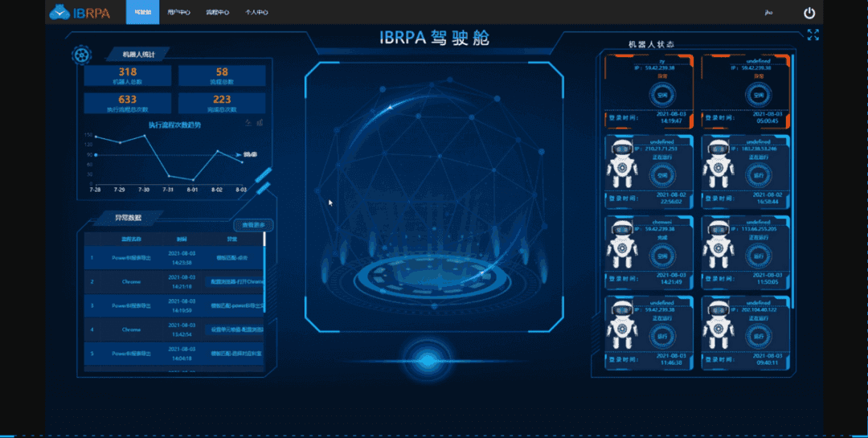Select exception row 4 Chrome at 13:42:54
Screen dimensions: 868x438
coord(174,330)
